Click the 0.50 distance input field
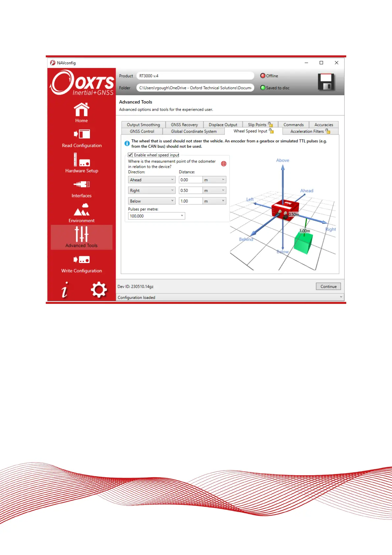This screenshot has height=555, width=392. click(191, 190)
